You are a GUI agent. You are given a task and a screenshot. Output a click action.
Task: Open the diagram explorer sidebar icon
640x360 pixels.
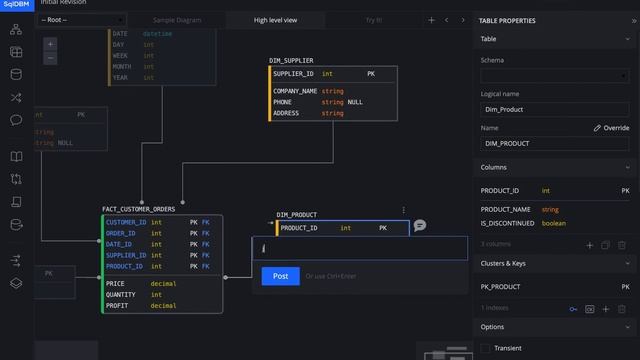tap(16, 29)
